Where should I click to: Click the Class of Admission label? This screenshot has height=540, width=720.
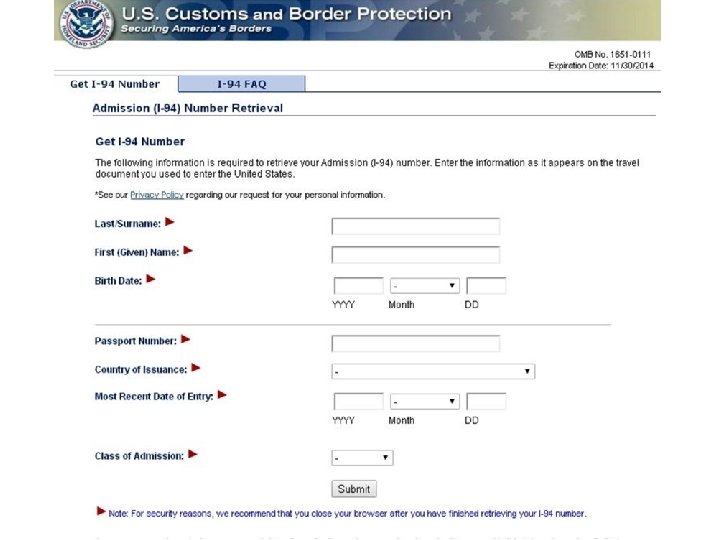click(x=139, y=456)
